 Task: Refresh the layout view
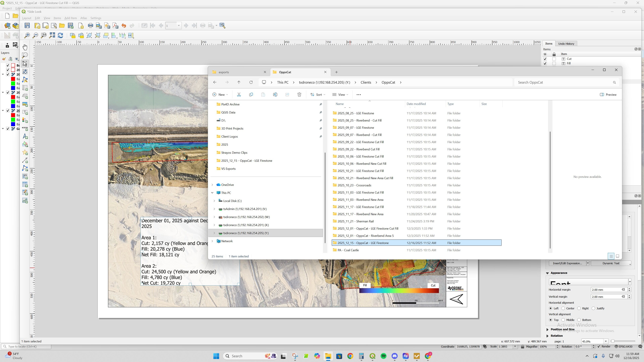pyautogui.click(x=60, y=36)
